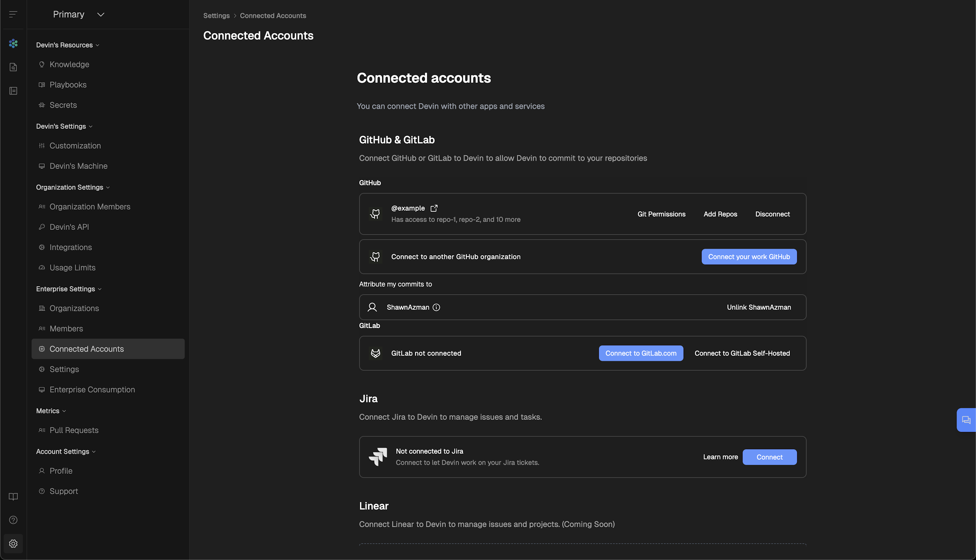Collapse the Organization Settings section

[x=109, y=187]
